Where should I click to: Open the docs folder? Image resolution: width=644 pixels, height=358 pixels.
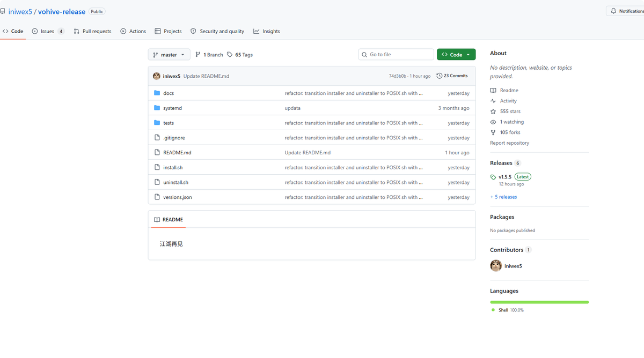click(169, 93)
